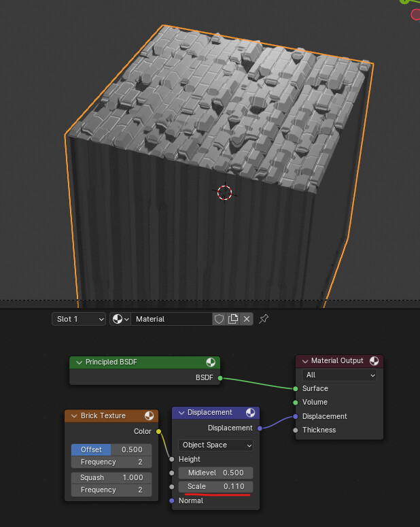The image size is (420, 527).
Task: Click Brick Texture node preview sphere icon
Action: click(x=149, y=415)
